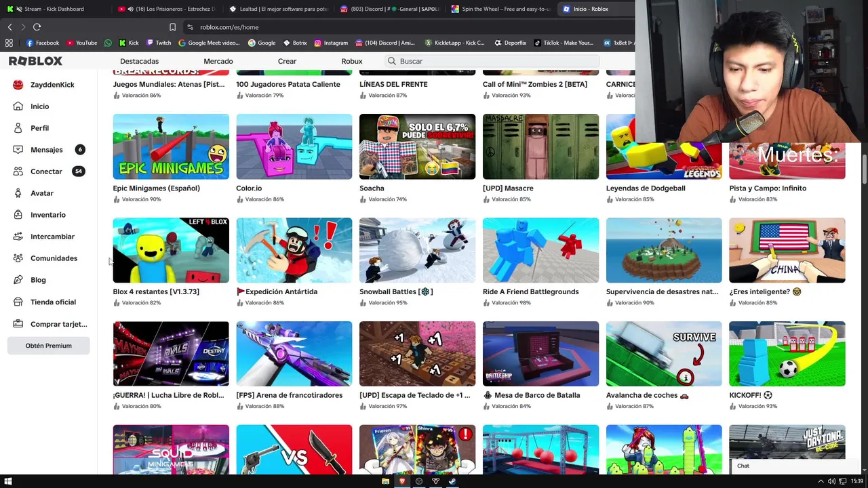
Task: Show hidden system tray icons
Action: 821,481
